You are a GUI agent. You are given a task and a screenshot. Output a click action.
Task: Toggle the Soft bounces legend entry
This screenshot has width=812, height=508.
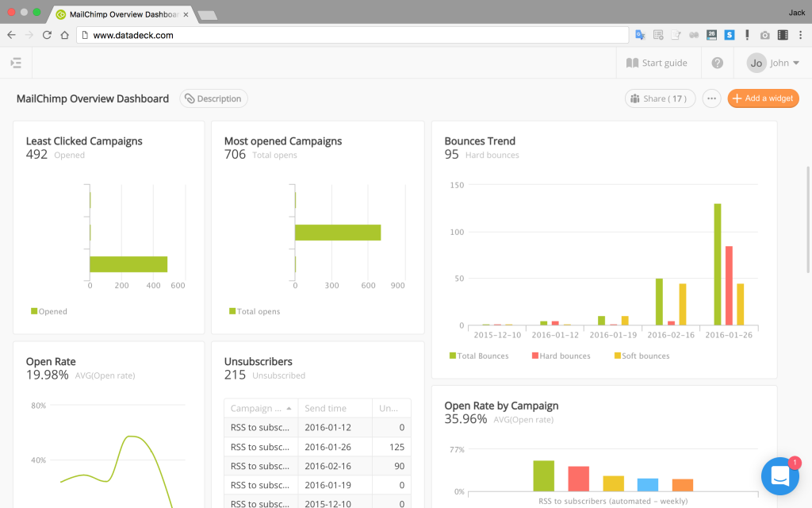point(642,356)
